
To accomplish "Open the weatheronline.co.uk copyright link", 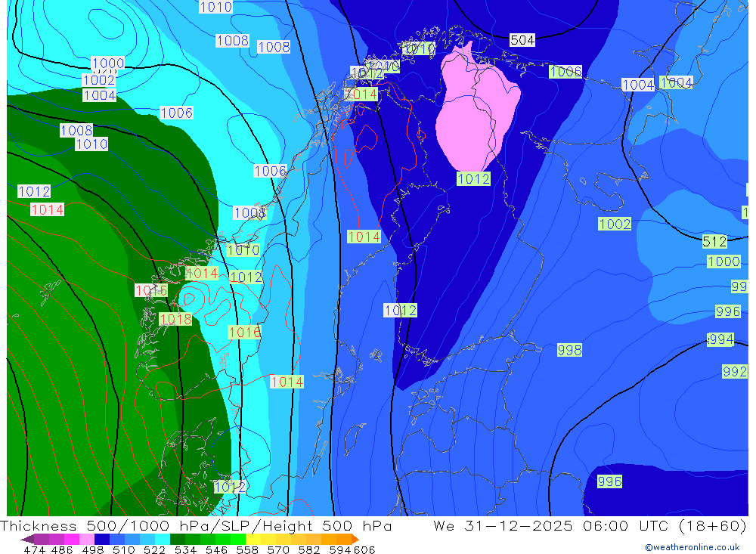I will (x=692, y=547).
